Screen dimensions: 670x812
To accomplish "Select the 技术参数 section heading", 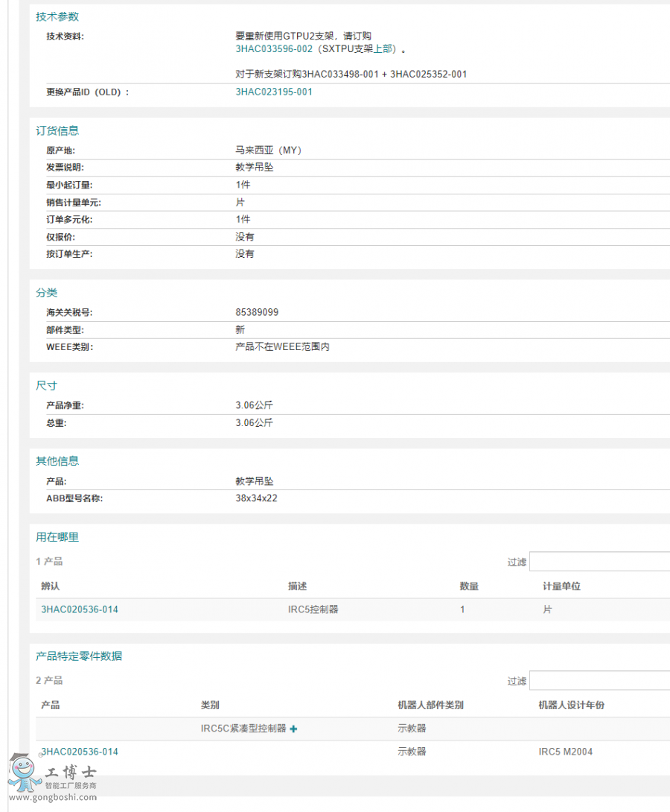I will [x=56, y=16].
